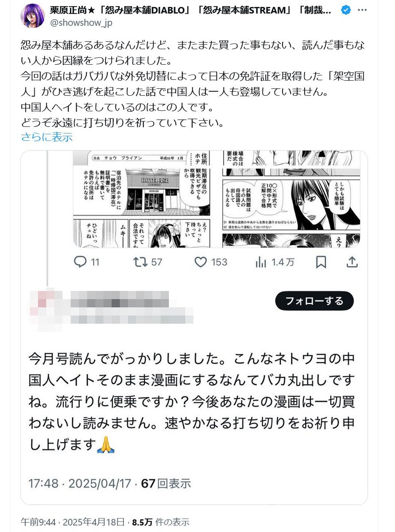Viewport: 395px width, 532px height.
Task: Click the 8.5万 件の表示 count
Action: pos(160,521)
